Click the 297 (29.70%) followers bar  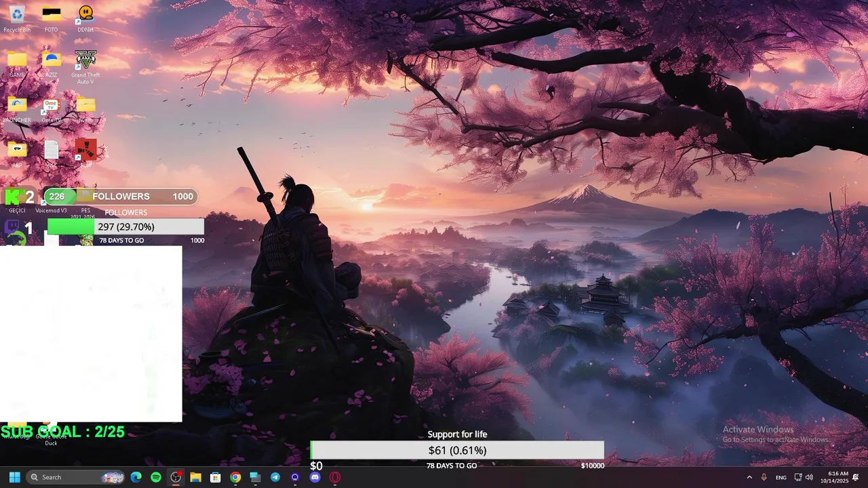(125, 226)
